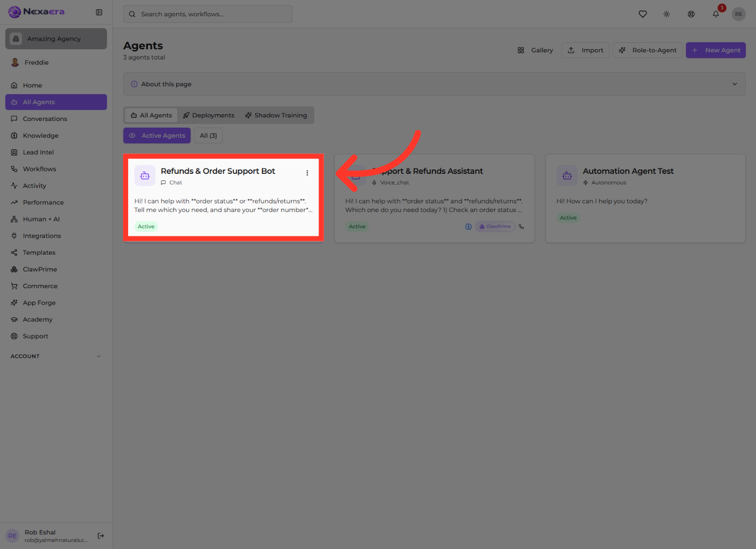Show the All (3) agents filter
756x549 pixels.
click(209, 136)
